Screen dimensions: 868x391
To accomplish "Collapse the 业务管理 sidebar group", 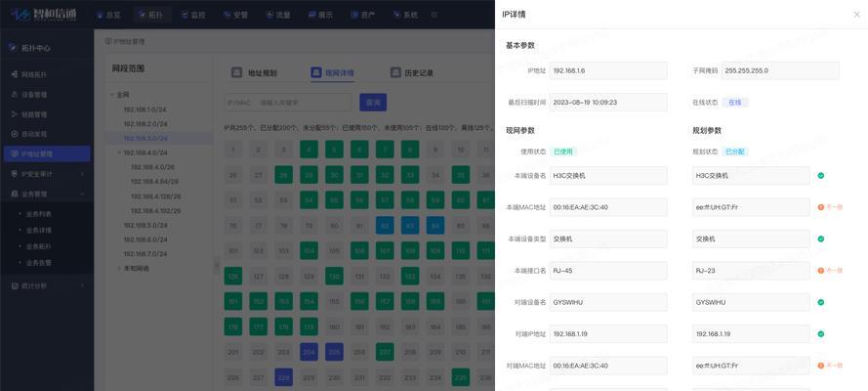I will 47,195.
